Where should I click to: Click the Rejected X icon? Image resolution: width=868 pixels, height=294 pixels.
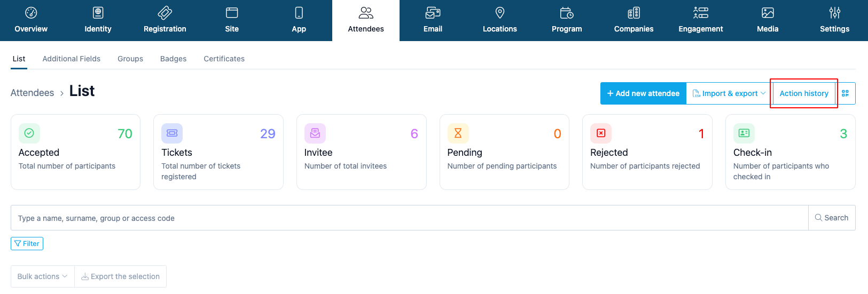[x=601, y=133]
